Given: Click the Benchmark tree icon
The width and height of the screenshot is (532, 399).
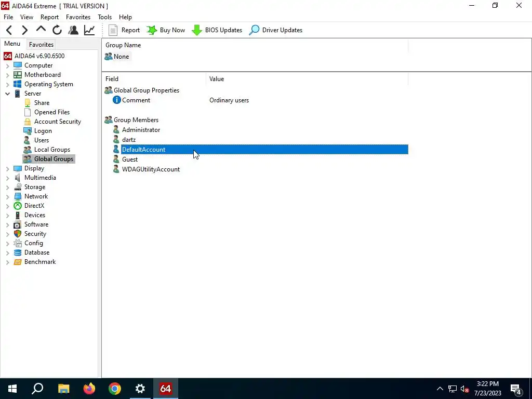Looking at the screenshot, I should [x=18, y=262].
